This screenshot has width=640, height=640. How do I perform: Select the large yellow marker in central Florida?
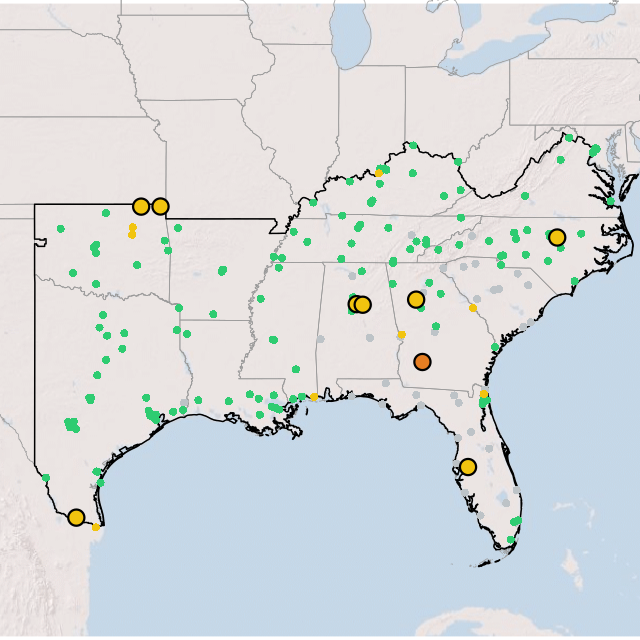tap(468, 467)
